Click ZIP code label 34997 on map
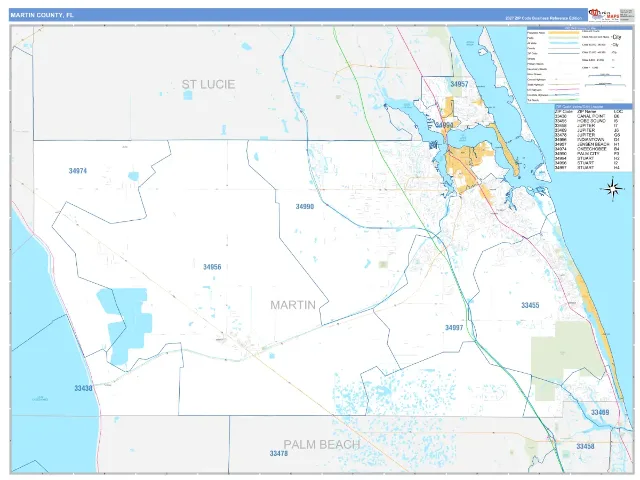Image resolution: width=640 pixels, height=480 pixels. [454, 328]
